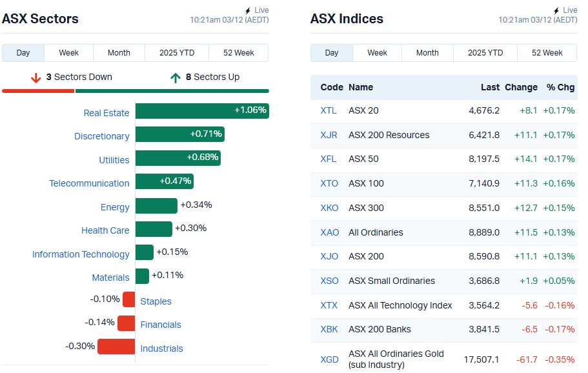Viewport: 588px width, 373px height.
Task: Open the Discretionary sector link
Action: 101,136
